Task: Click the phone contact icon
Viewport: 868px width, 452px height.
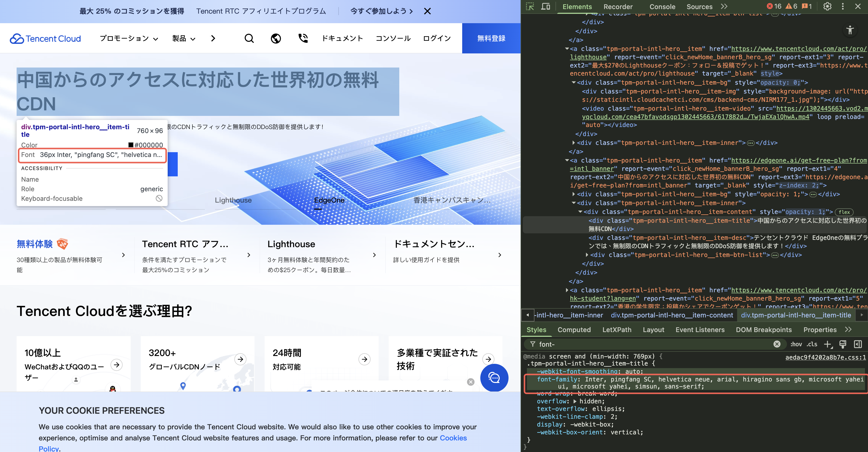Action: tap(303, 38)
